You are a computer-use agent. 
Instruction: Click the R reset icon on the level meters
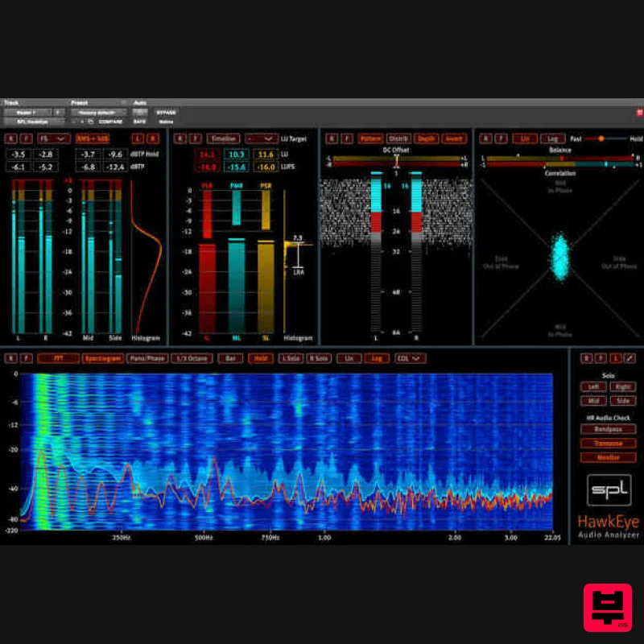pos(10,138)
